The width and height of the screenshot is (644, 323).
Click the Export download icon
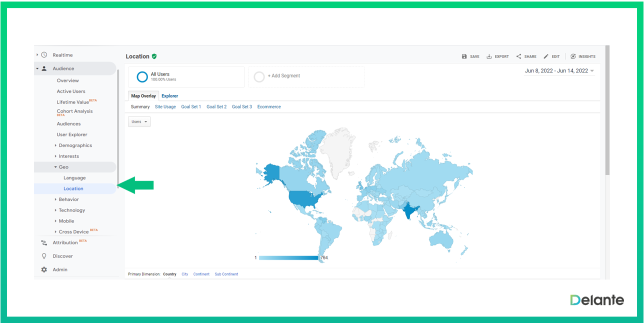[489, 56]
